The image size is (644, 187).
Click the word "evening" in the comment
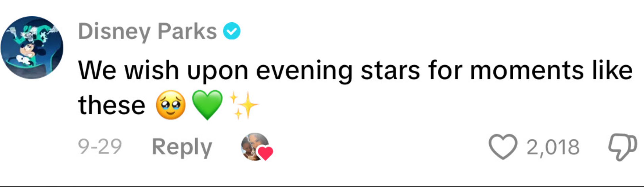coord(304,71)
